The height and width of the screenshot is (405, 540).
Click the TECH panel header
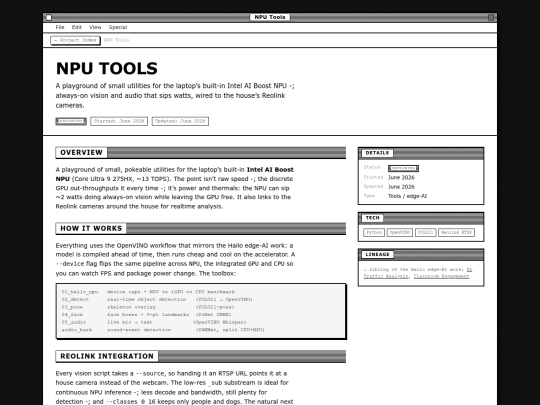click(x=421, y=218)
